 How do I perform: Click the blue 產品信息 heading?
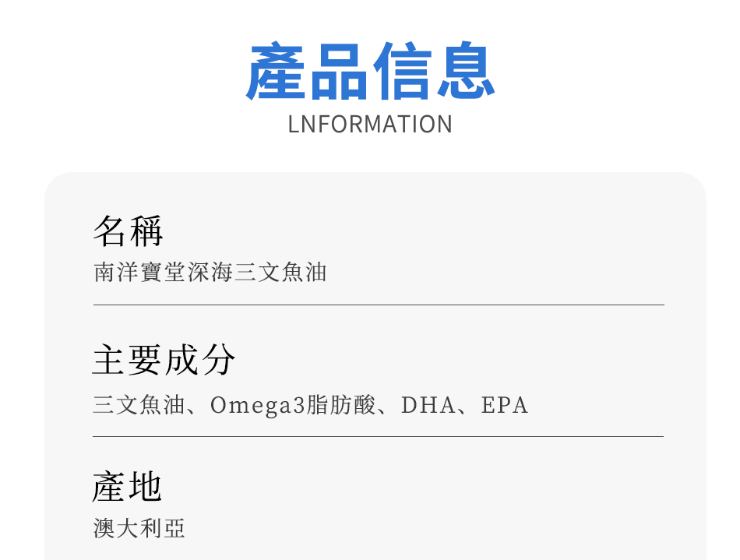(x=371, y=72)
